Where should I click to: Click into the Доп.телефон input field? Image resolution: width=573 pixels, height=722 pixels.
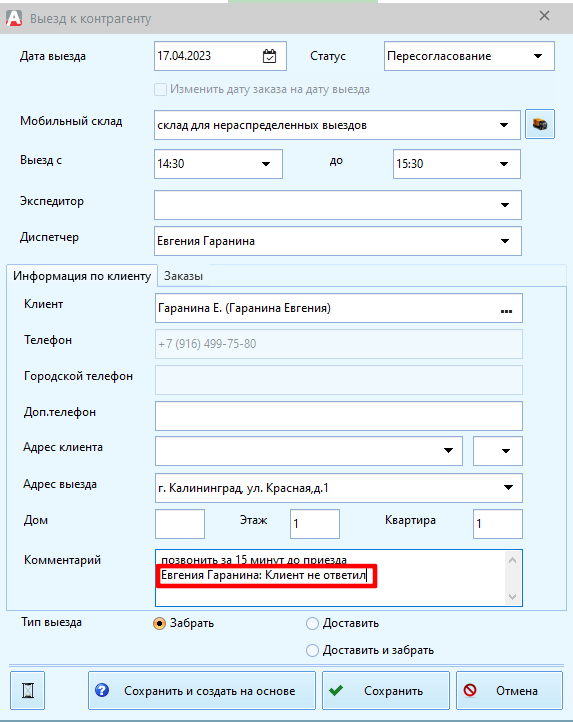tap(339, 416)
